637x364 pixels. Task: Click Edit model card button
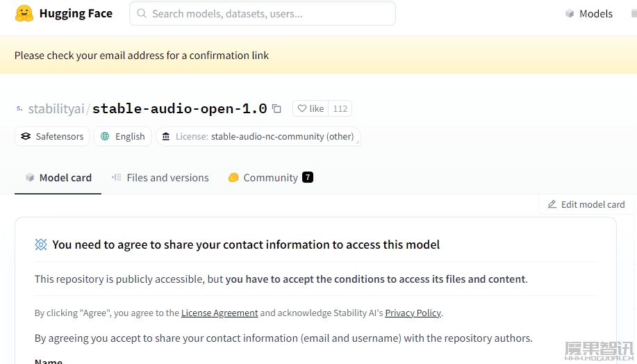point(586,204)
